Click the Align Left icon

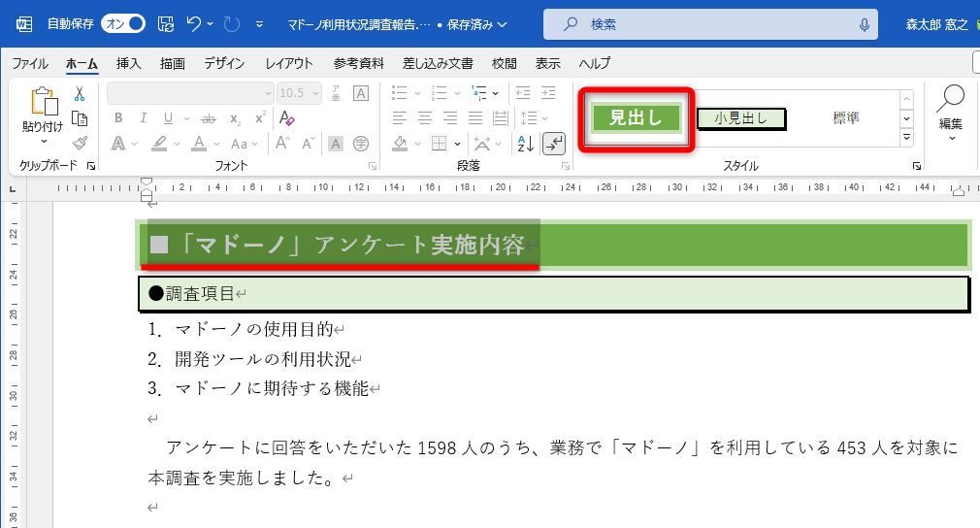[x=400, y=118]
